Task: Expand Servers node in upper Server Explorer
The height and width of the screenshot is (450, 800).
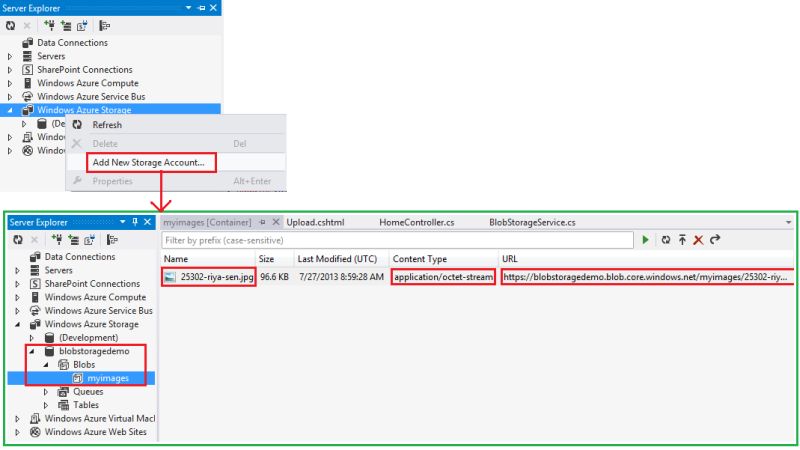Action: (x=10, y=56)
